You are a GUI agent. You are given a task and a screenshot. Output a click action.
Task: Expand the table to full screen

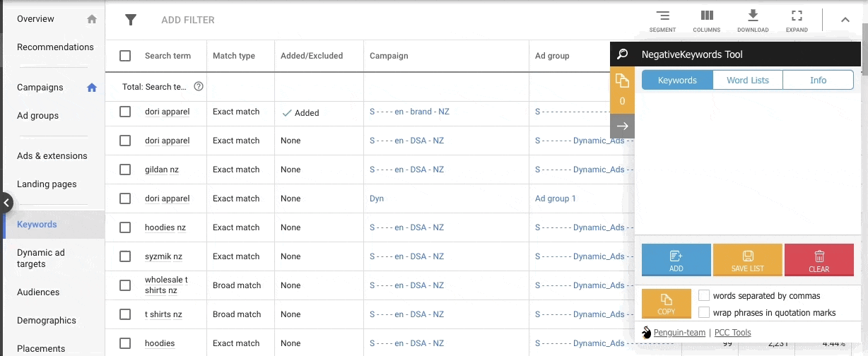tap(797, 20)
